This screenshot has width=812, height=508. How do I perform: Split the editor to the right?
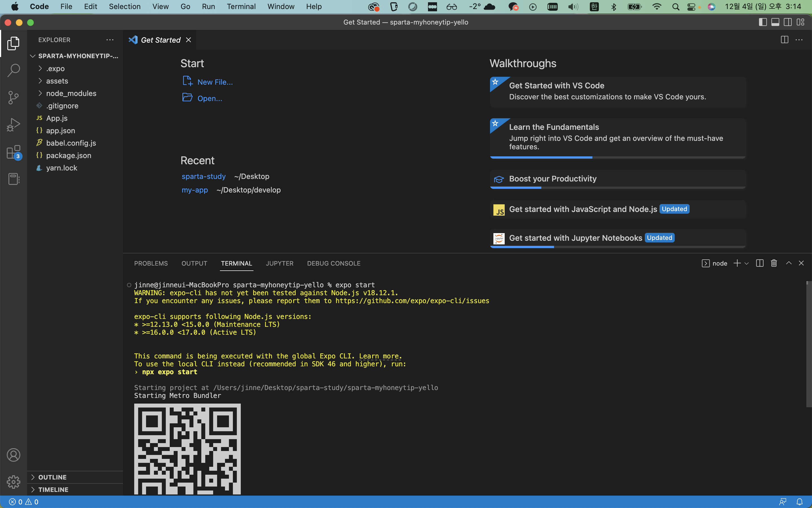point(784,40)
